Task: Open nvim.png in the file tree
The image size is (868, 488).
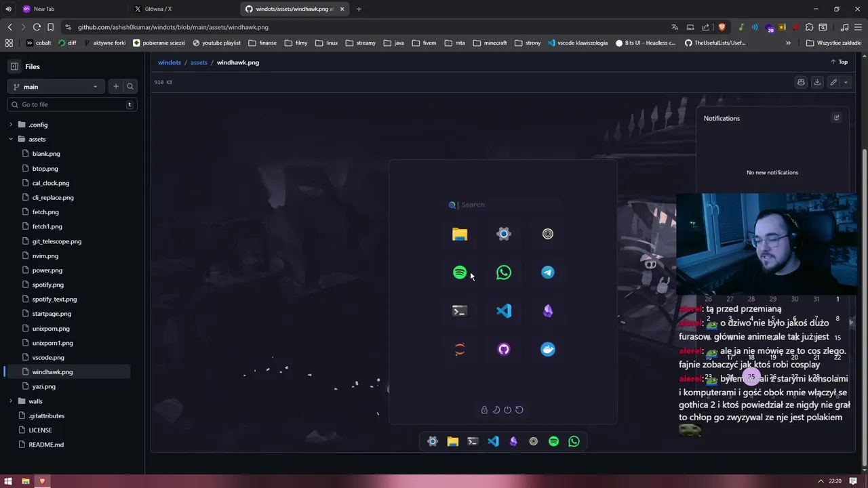Action: (x=45, y=256)
